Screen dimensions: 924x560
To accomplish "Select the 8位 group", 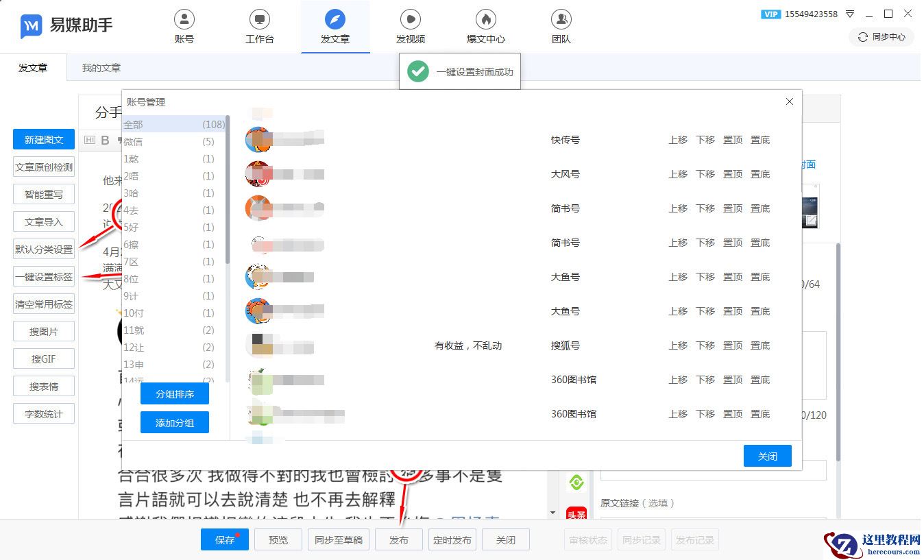I will [x=174, y=279].
